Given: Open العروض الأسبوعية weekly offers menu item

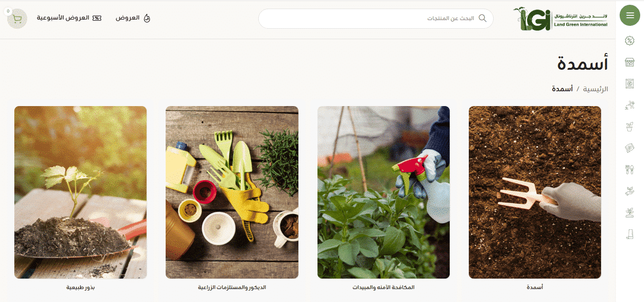Looking at the screenshot, I should 69,18.
